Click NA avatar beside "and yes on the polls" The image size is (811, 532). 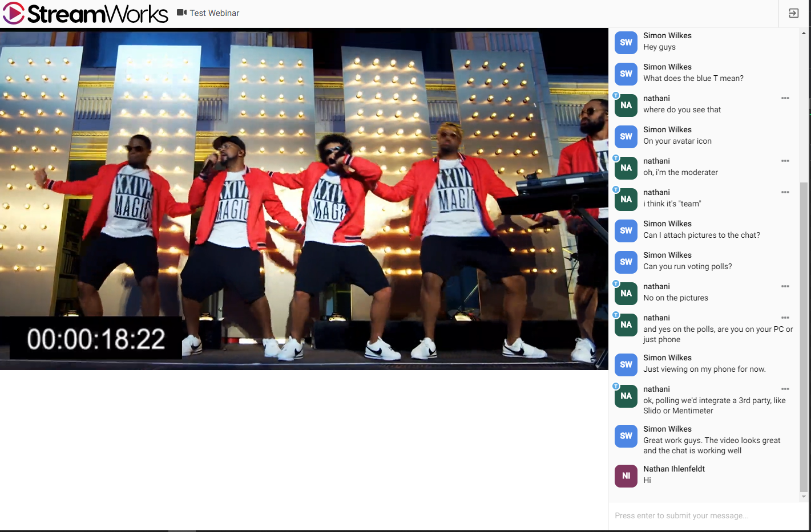click(x=626, y=324)
